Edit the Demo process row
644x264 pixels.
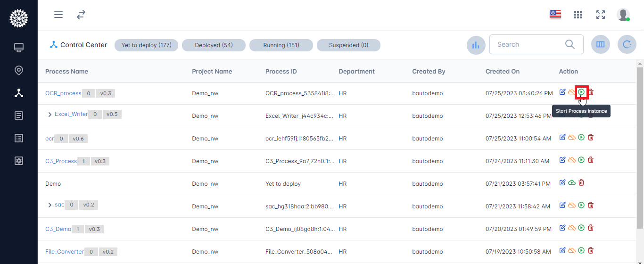pyautogui.click(x=562, y=182)
